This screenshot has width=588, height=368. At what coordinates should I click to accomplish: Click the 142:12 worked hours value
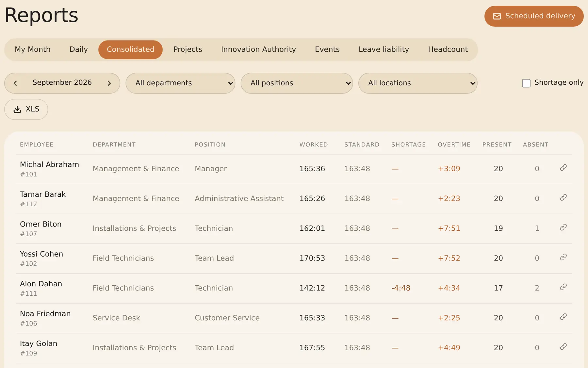tap(312, 288)
